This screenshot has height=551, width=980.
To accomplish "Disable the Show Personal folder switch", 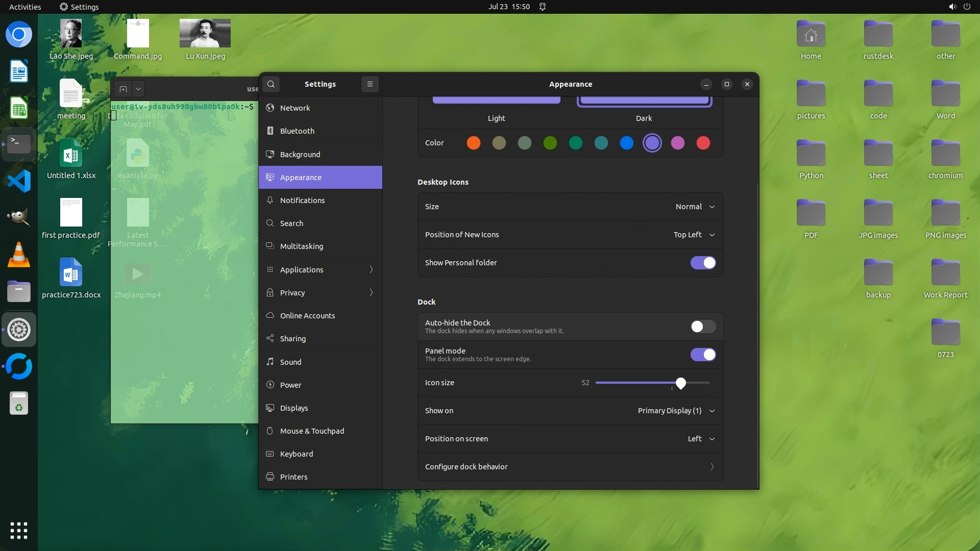I will pyautogui.click(x=703, y=263).
